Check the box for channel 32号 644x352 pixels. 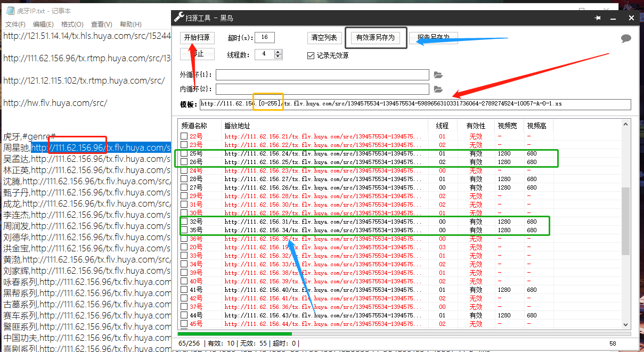pos(184,222)
